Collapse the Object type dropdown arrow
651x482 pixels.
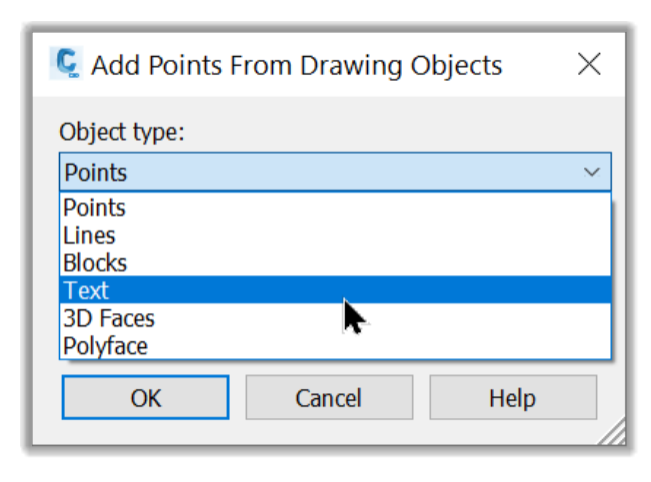coord(591,172)
